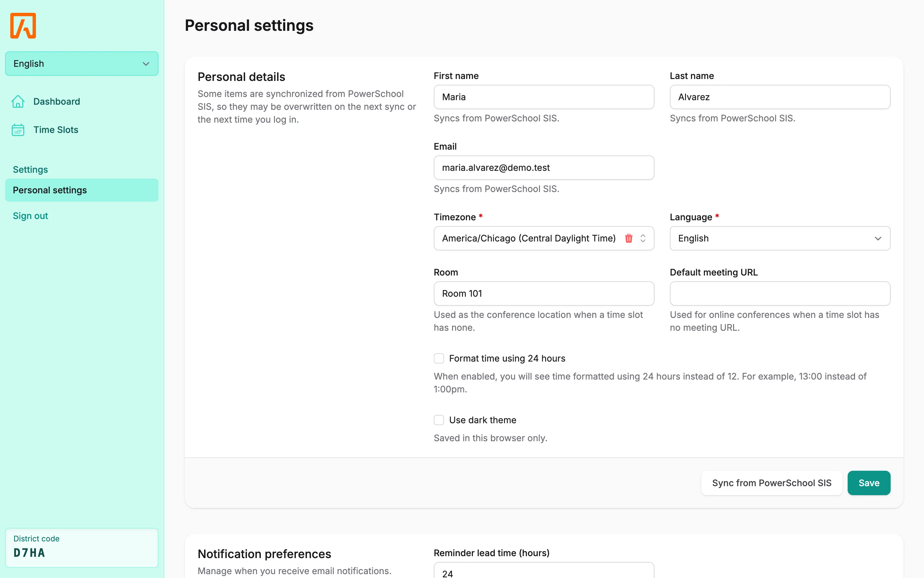Open the sidebar English language dropdown
The image size is (924, 578).
click(x=82, y=64)
